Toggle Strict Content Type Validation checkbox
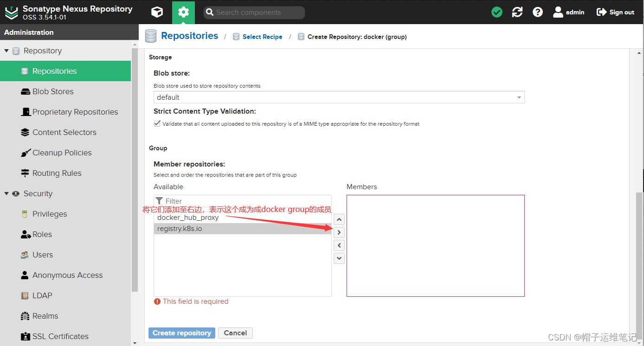The width and height of the screenshot is (644, 346). click(157, 124)
